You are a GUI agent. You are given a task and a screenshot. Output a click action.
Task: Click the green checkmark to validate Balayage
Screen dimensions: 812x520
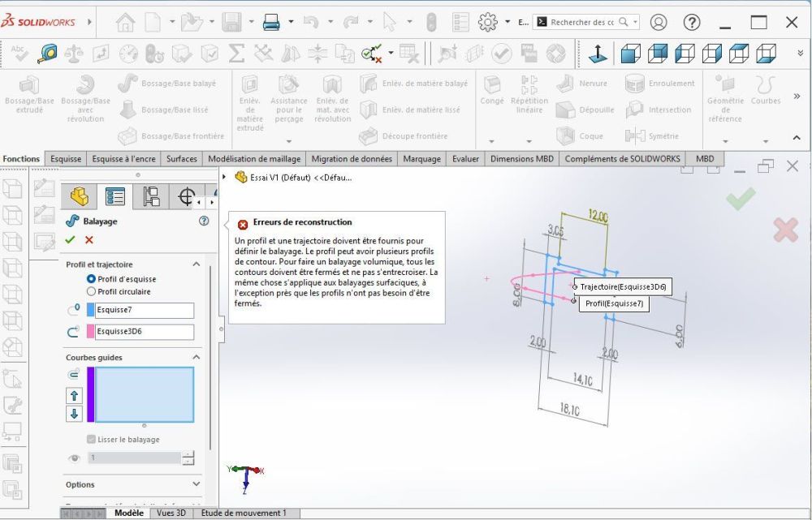tap(70, 239)
